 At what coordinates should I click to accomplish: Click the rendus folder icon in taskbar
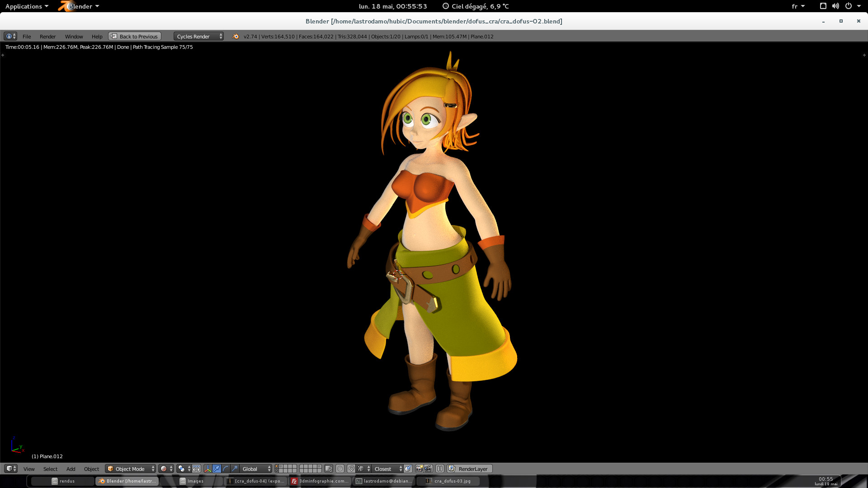coord(54,481)
